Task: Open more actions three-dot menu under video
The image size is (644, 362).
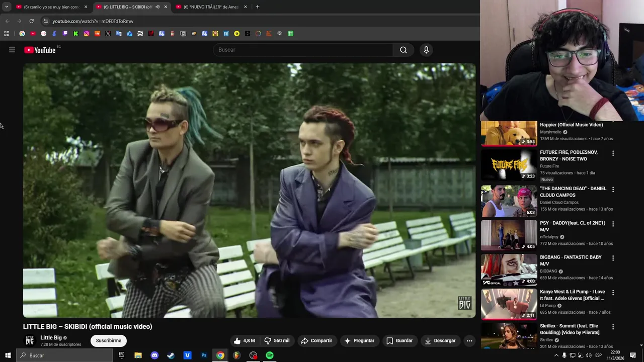Action: pyautogui.click(x=469, y=340)
